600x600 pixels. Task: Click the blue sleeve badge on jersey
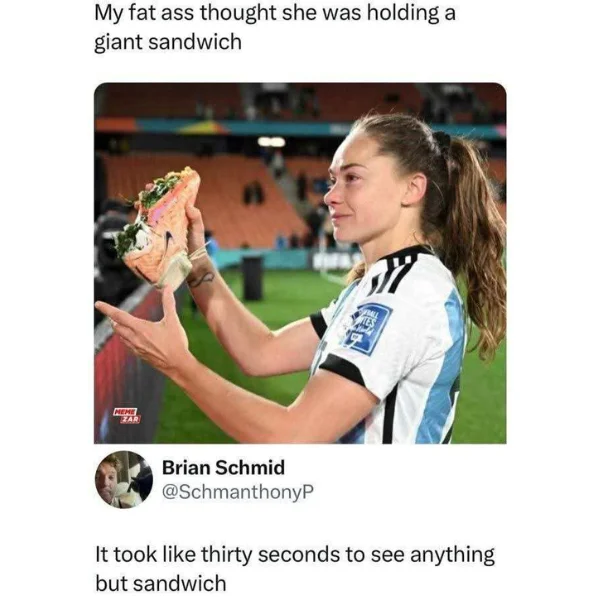(367, 328)
